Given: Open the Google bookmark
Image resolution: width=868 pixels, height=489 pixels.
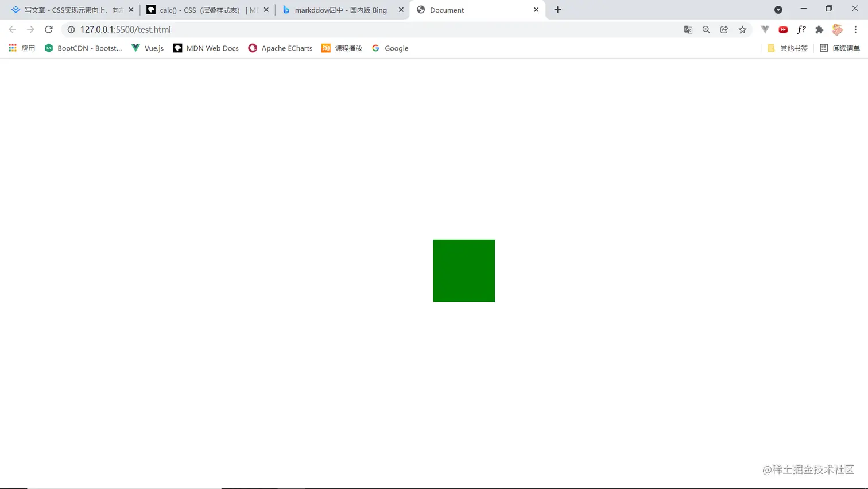Looking at the screenshot, I should coord(390,48).
